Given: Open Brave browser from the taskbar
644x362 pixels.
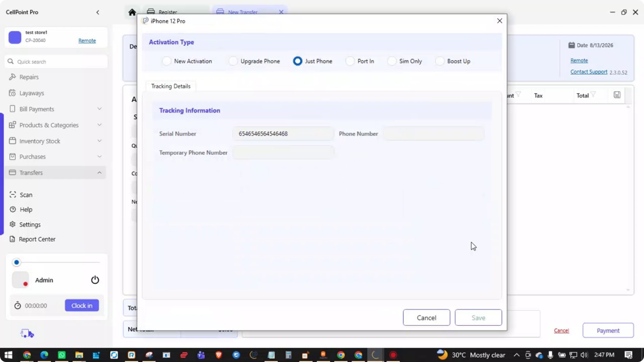Looking at the screenshot, I should pyautogui.click(x=218, y=355).
